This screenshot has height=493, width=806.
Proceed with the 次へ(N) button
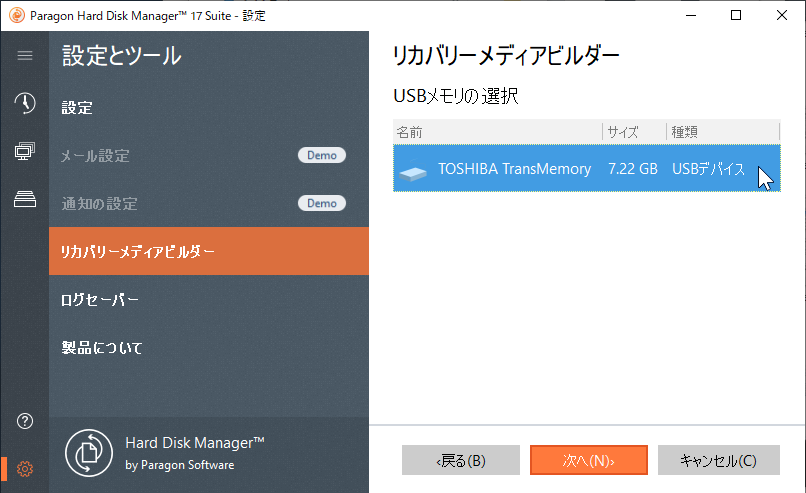tap(588, 460)
